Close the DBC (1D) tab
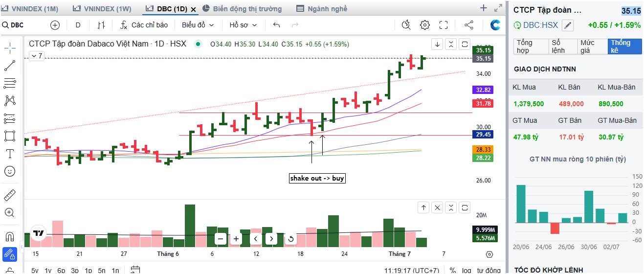The width and height of the screenshot is (644, 274). click(x=194, y=9)
